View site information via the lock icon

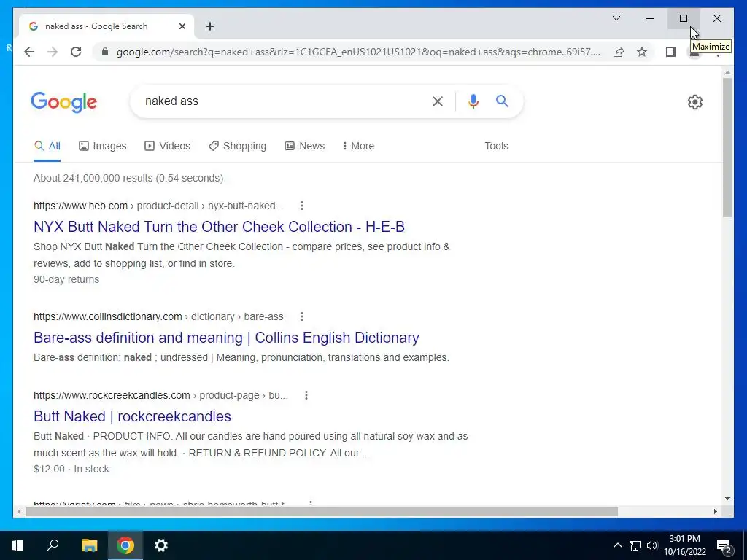point(105,52)
